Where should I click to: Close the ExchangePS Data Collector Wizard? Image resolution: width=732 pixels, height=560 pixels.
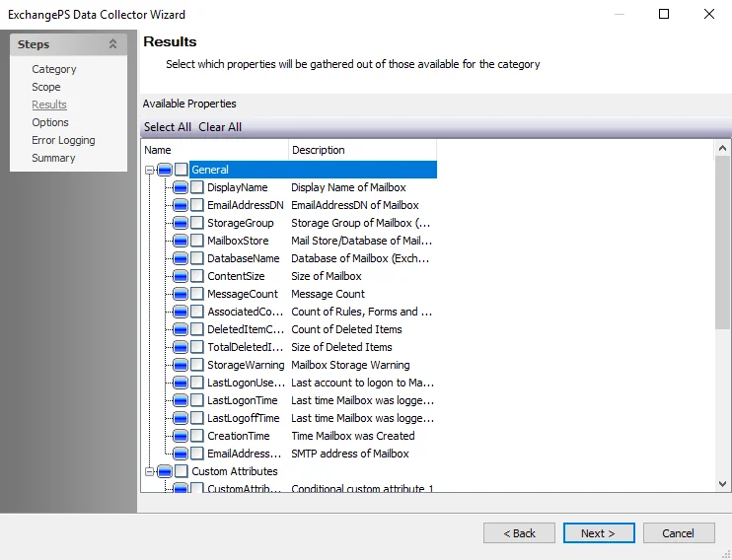click(x=709, y=14)
